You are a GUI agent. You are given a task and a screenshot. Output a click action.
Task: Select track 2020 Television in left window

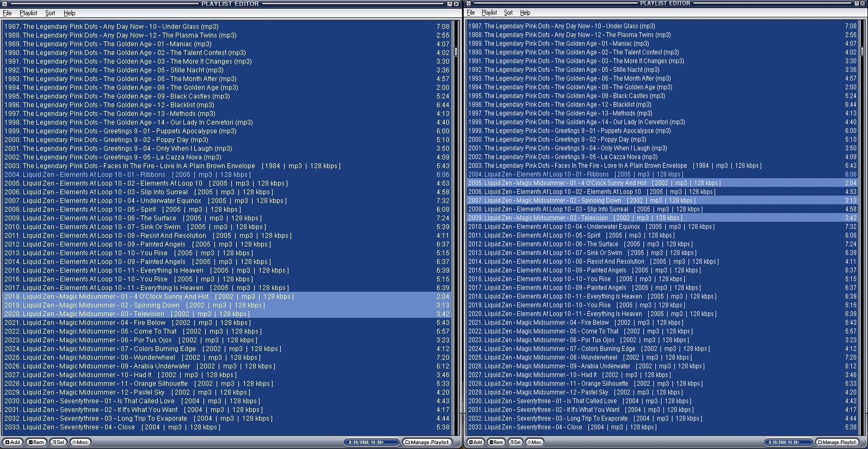(x=227, y=313)
